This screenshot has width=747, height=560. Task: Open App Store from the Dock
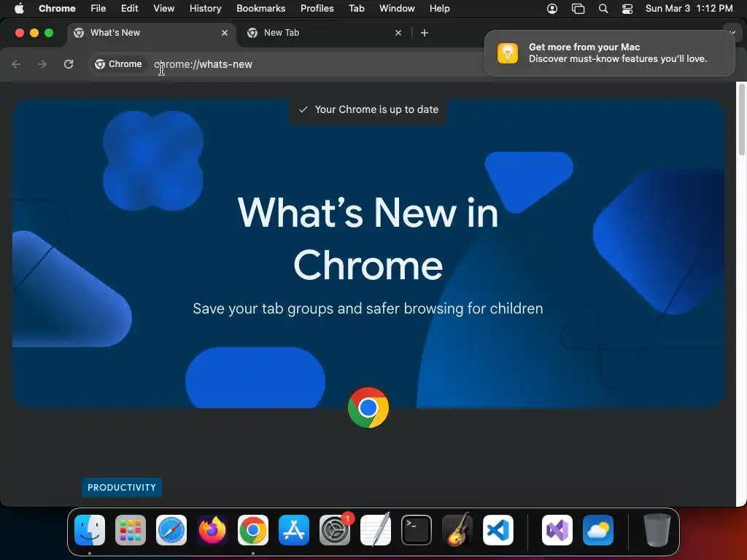click(294, 529)
